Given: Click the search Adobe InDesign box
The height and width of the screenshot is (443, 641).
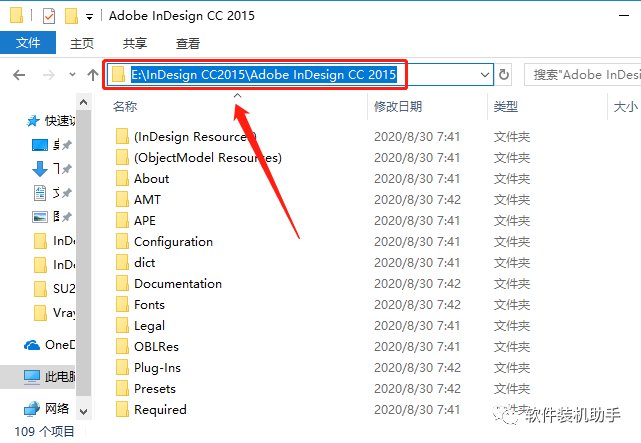Looking at the screenshot, I should 583,75.
